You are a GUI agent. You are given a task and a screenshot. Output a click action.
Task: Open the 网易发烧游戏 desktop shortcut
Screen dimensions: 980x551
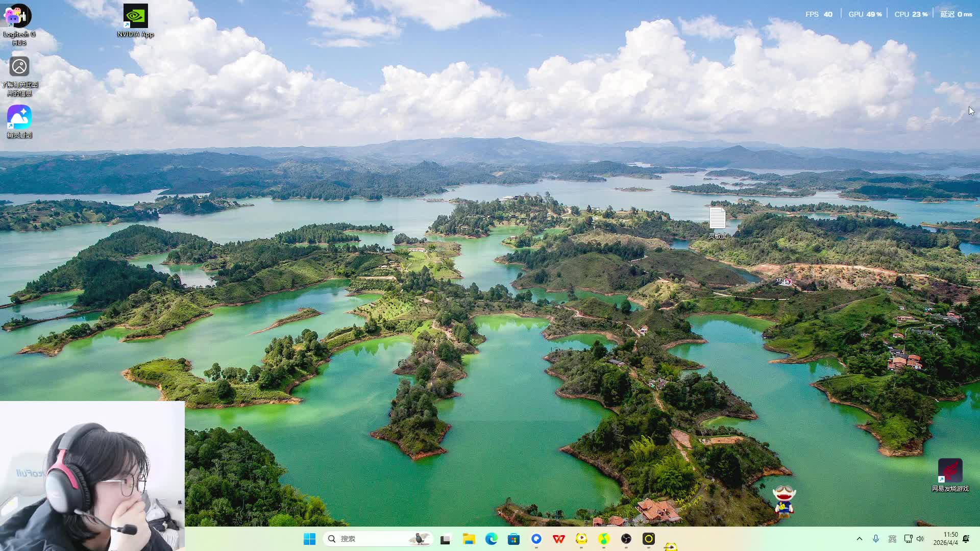950,471
